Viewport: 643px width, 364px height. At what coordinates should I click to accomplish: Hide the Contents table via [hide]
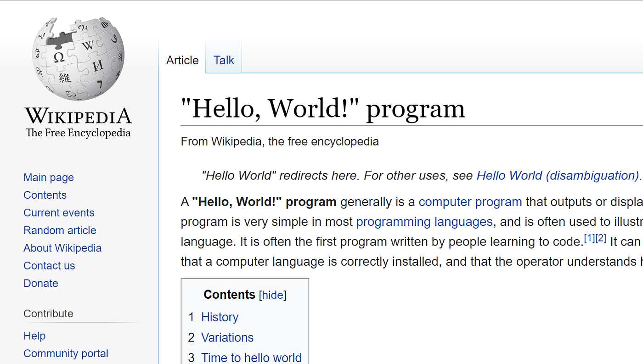tap(273, 295)
